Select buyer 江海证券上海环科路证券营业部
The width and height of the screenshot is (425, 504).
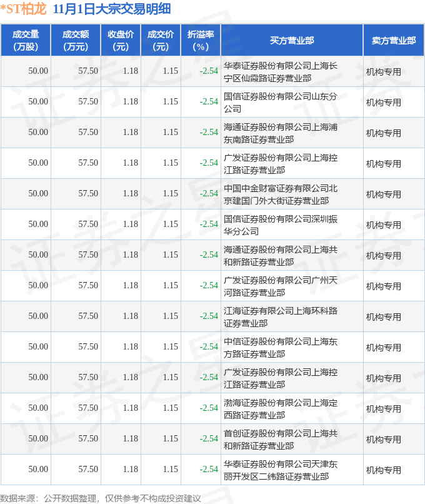point(281,317)
